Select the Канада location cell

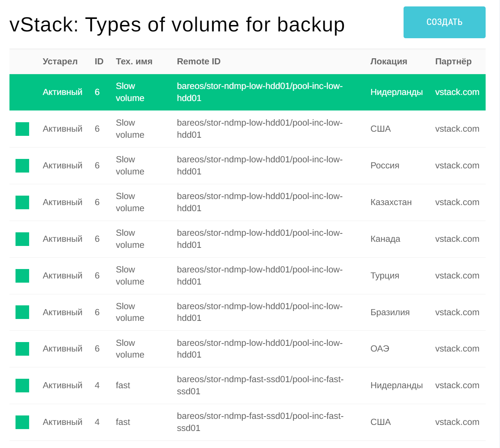(385, 239)
